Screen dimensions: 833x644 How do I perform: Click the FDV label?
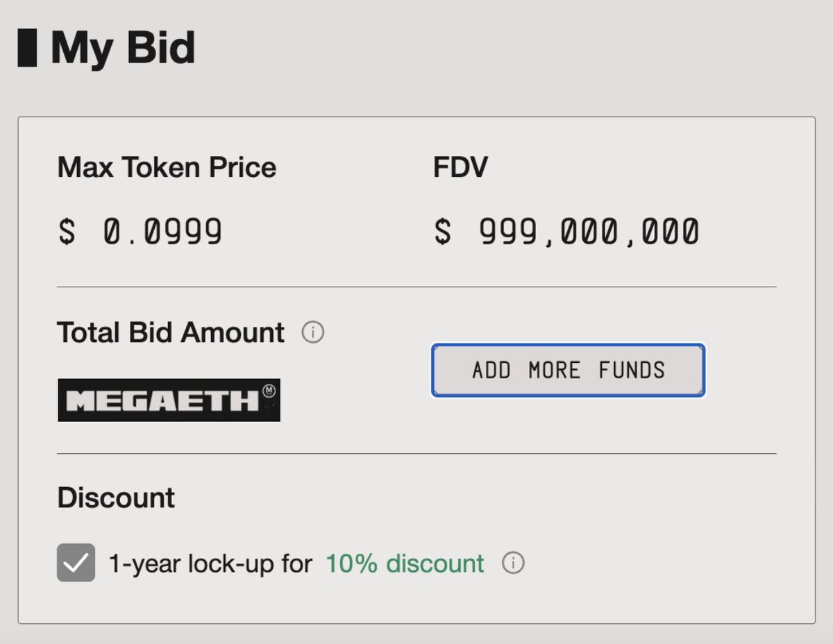pos(460,167)
